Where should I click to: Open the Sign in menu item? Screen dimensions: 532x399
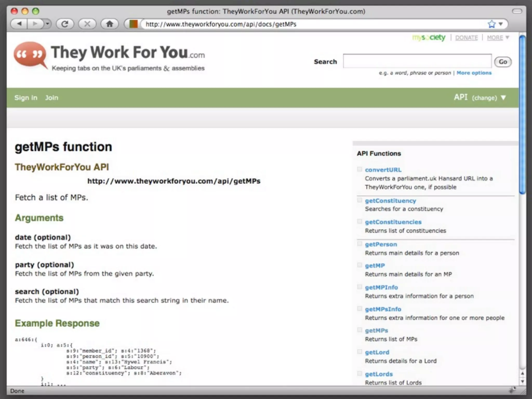26,98
